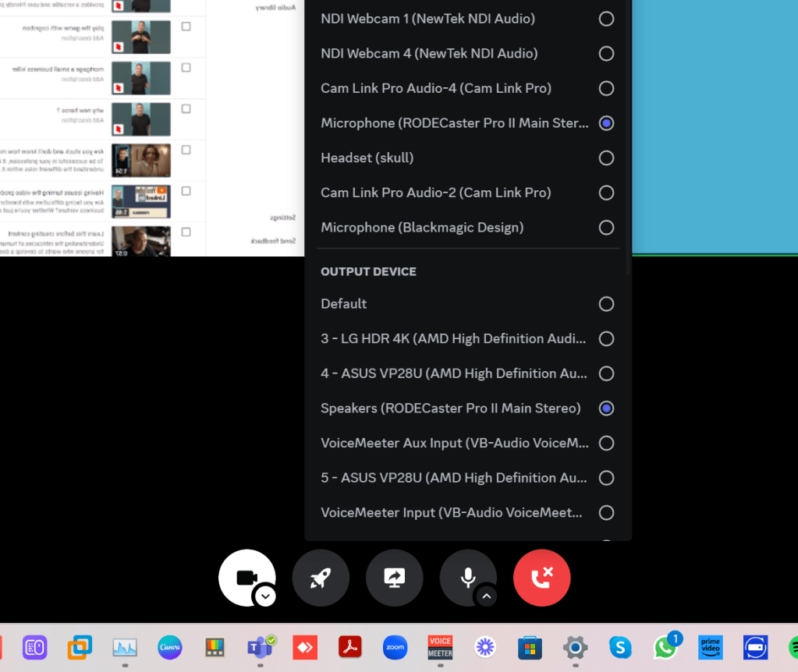Image resolution: width=798 pixels, height=672 pixels.
Task: Launch Skype from the taskbar
Action: pos(620,647)
